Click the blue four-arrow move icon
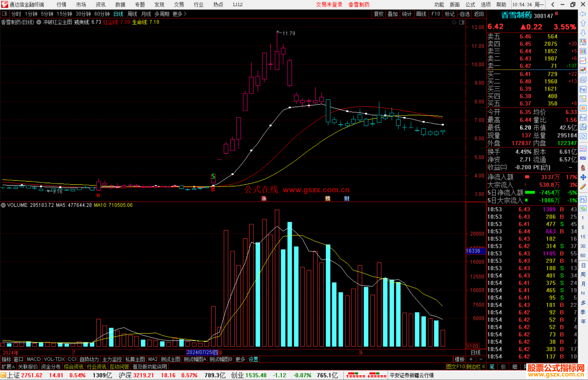This screenshot has height=380, width=588. 583,177
